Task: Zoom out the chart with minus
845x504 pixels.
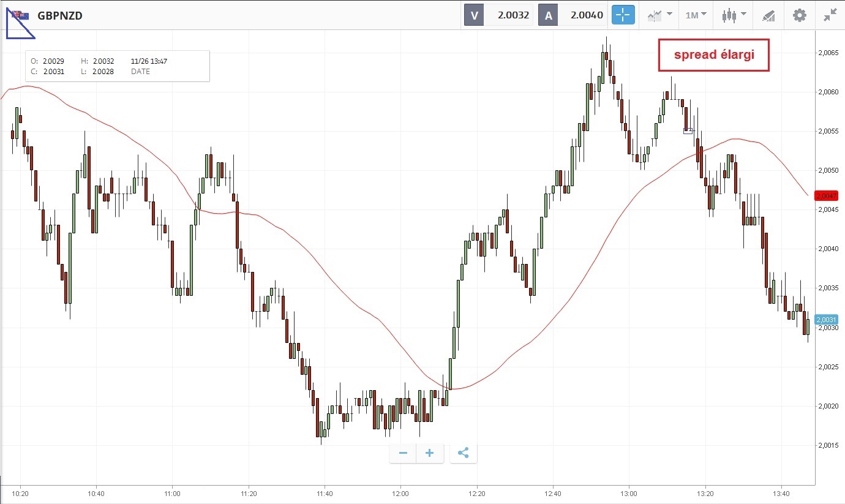Action: pyautogui.click(x=403, y=453)
